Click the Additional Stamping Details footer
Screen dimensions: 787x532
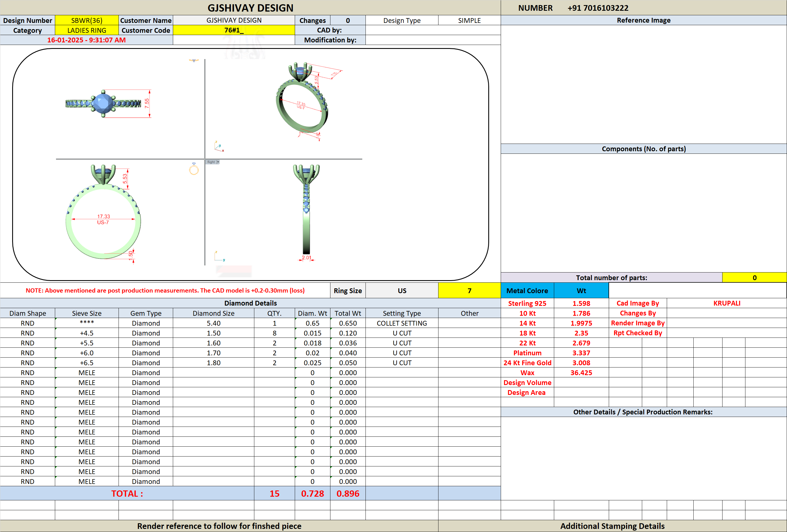point(612,526)
